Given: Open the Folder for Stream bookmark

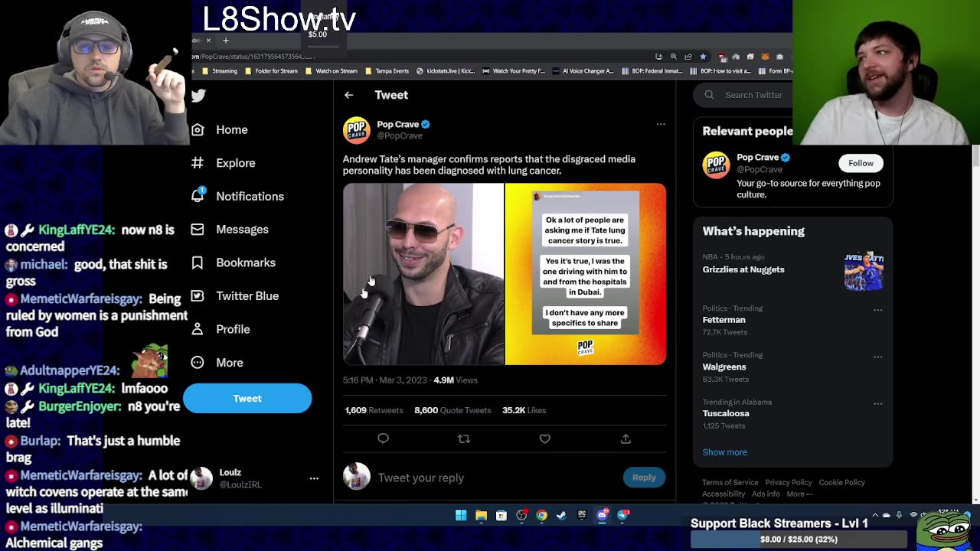Looking at the screenshot, I should click(x=270, y=71).
